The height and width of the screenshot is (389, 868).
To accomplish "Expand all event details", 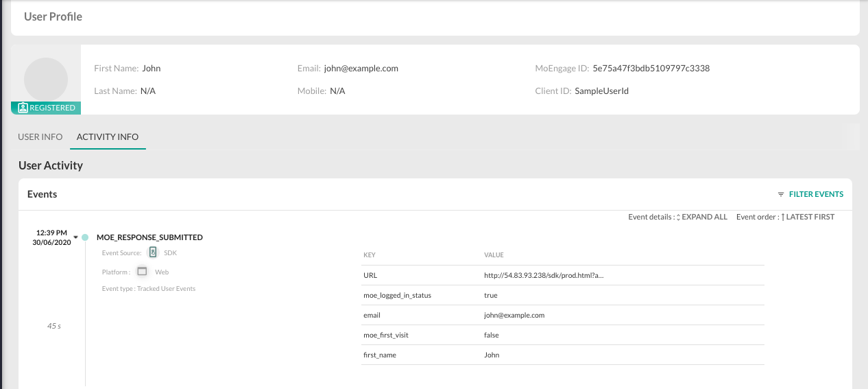I will click(705, 217).
